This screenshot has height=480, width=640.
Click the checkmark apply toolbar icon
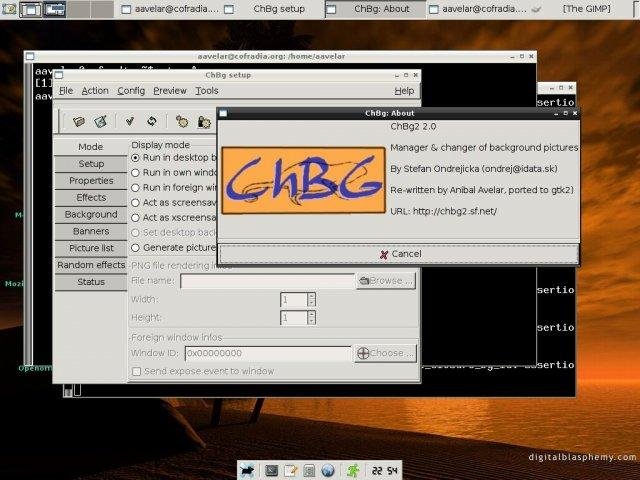(x=130, y=121)
